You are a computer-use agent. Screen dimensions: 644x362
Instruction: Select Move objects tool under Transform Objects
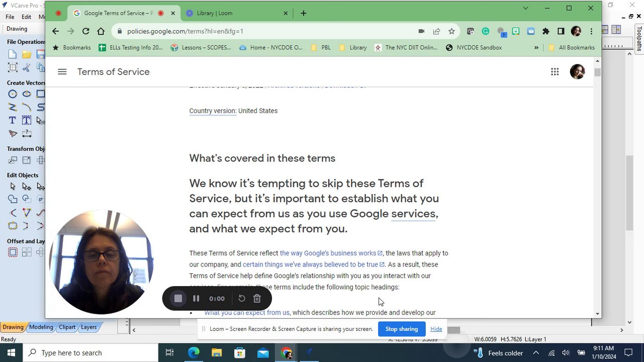pyautogui.click(x=13, y=160)
